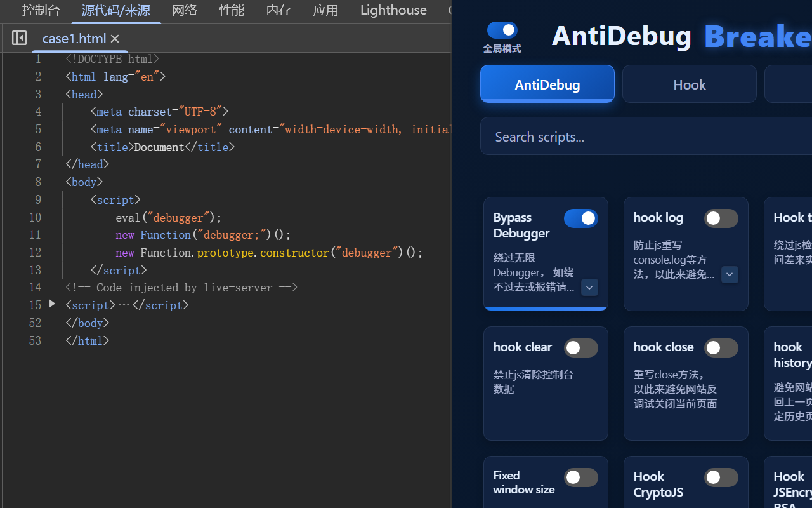
Task: Select the AntiDebug category button
Action: coord(547,83)
